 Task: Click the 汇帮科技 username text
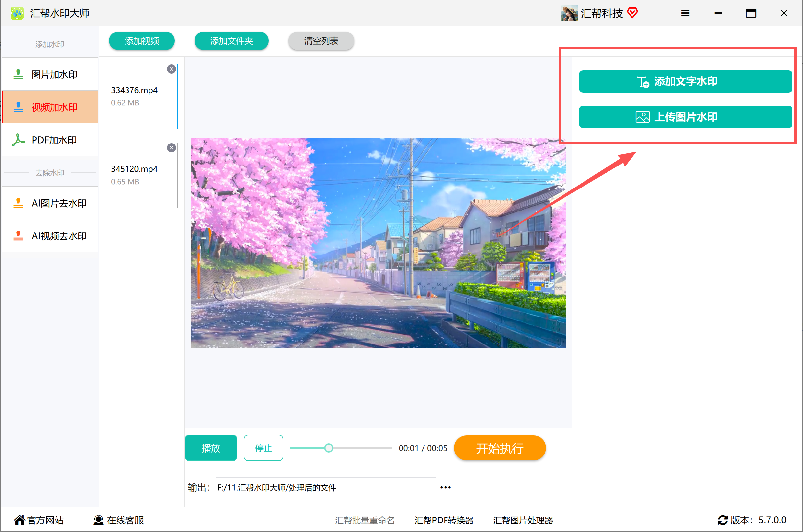click(x=602, y=13)
